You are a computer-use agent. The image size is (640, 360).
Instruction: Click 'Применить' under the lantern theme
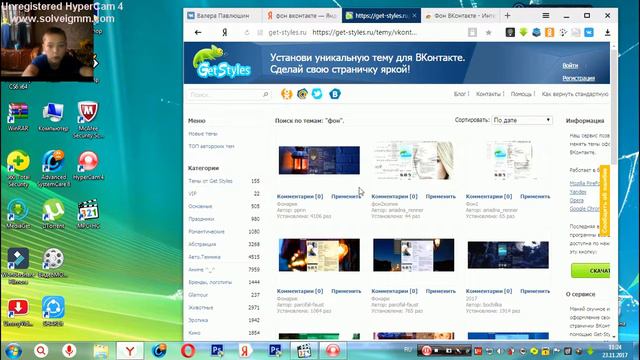[346, 196]
